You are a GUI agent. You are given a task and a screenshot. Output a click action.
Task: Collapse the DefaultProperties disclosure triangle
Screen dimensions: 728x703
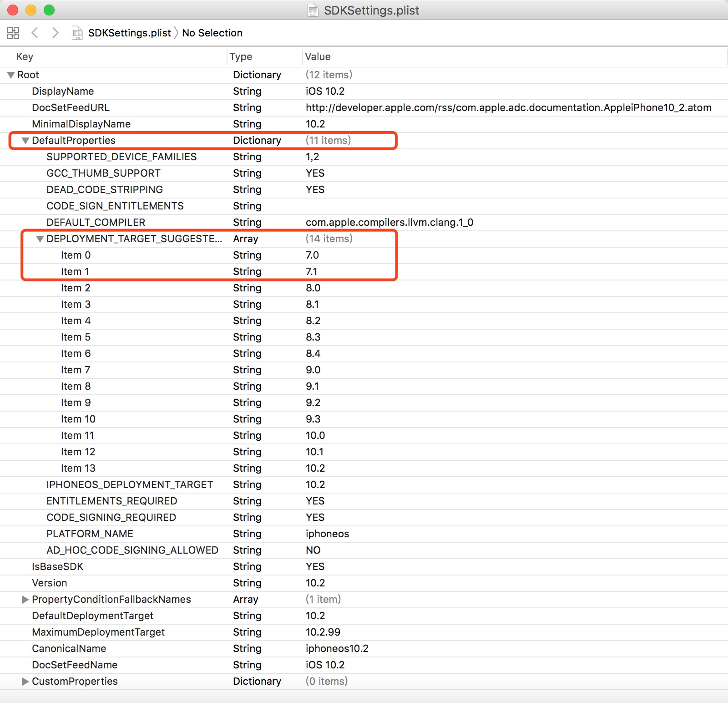click(25, 141)
